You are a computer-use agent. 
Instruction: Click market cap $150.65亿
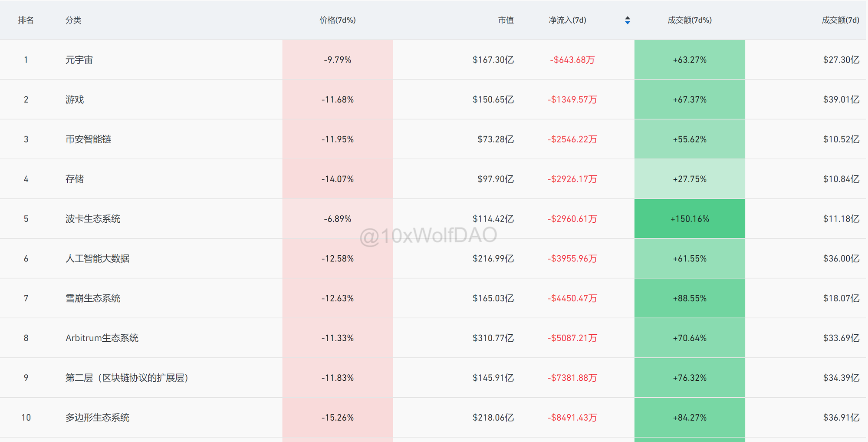tap(493, 99)
